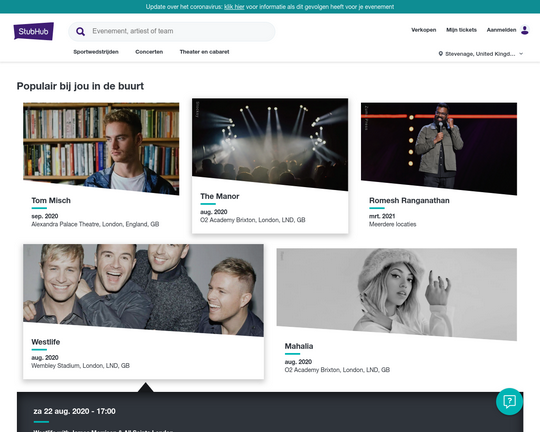Viewport: 540px width, 432px height.
Task: Expand the Stevenage location dropdown chevron
Action: pyautogui.click(x=521, y=54)
